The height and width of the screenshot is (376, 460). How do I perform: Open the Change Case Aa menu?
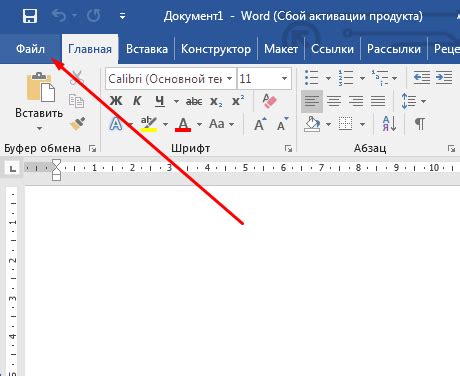click(221, 124)
